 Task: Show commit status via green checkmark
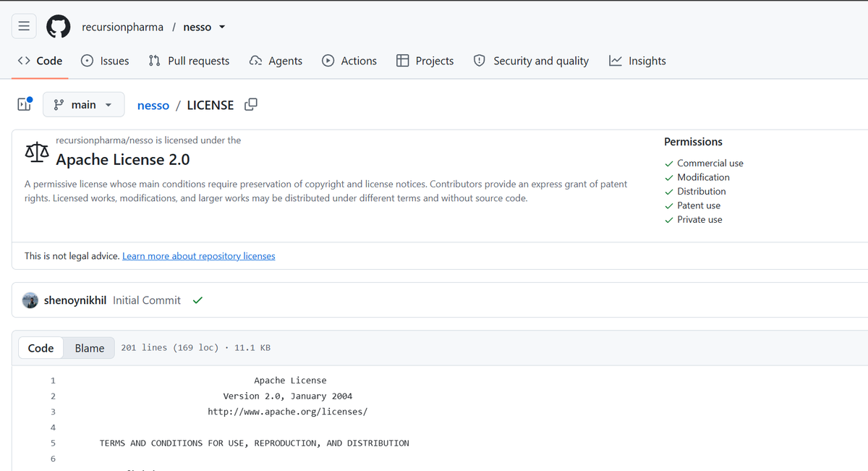click(197, 300)
